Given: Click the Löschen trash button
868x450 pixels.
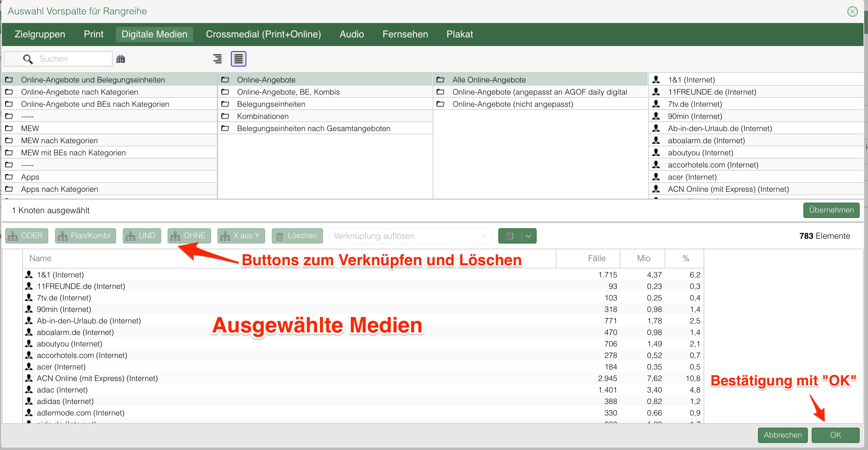Looking at the screenshot, I should point(297,236).
